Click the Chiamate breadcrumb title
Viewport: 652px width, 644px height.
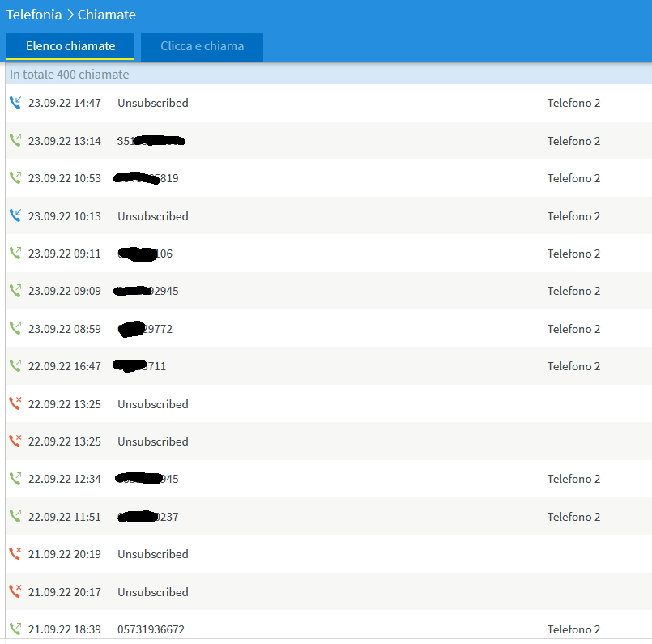[x=106, y=15]
